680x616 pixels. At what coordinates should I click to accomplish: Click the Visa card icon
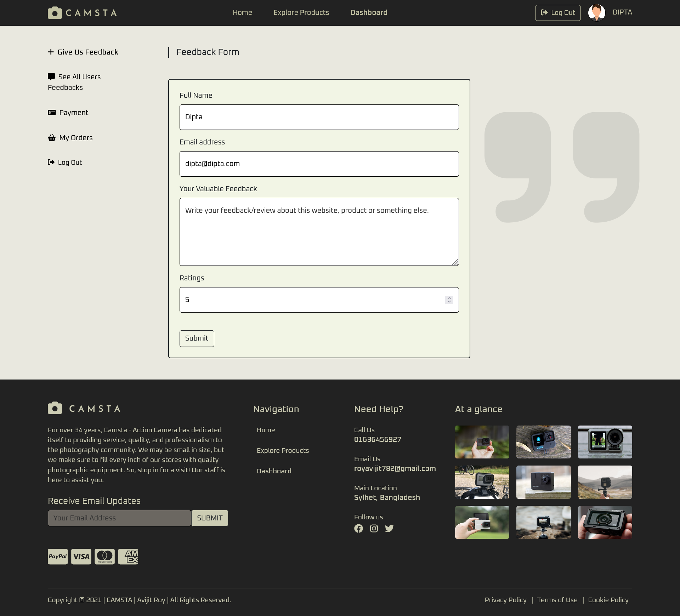81,557
